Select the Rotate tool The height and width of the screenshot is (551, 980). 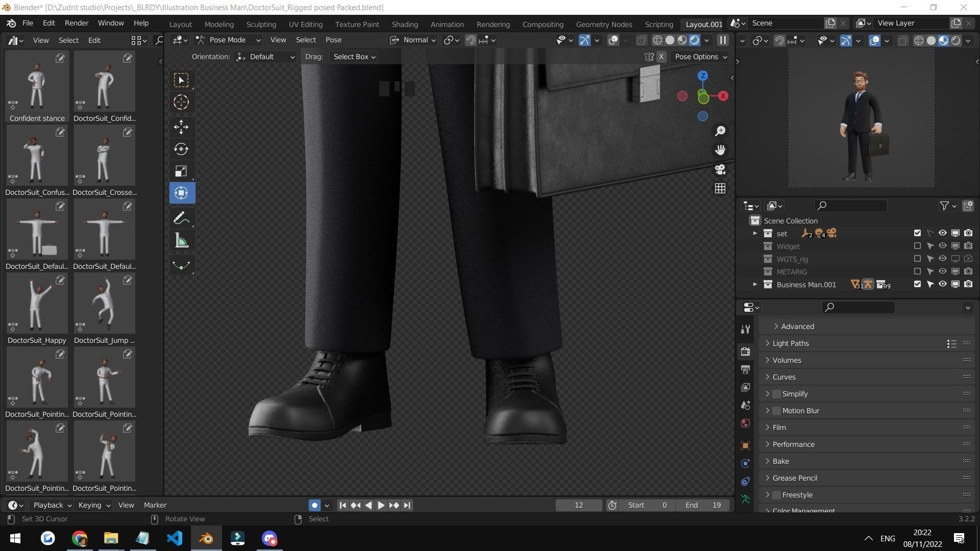[181, 149]
